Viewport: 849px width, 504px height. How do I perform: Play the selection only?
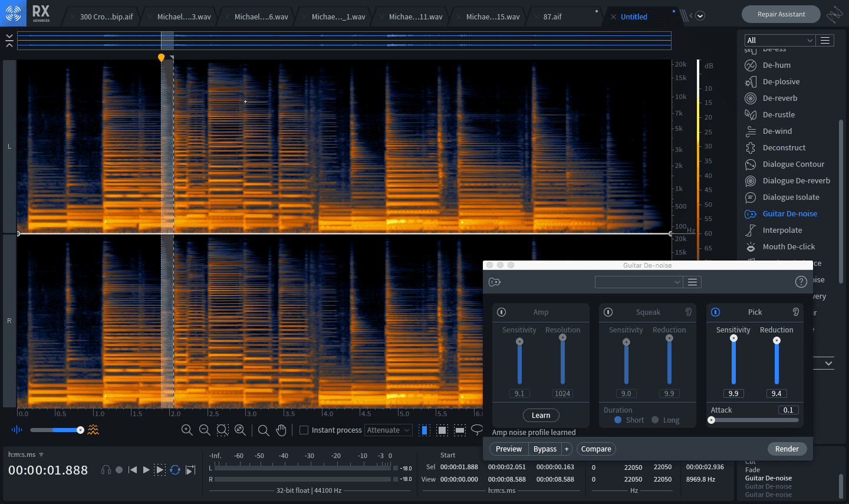[160, 470]
